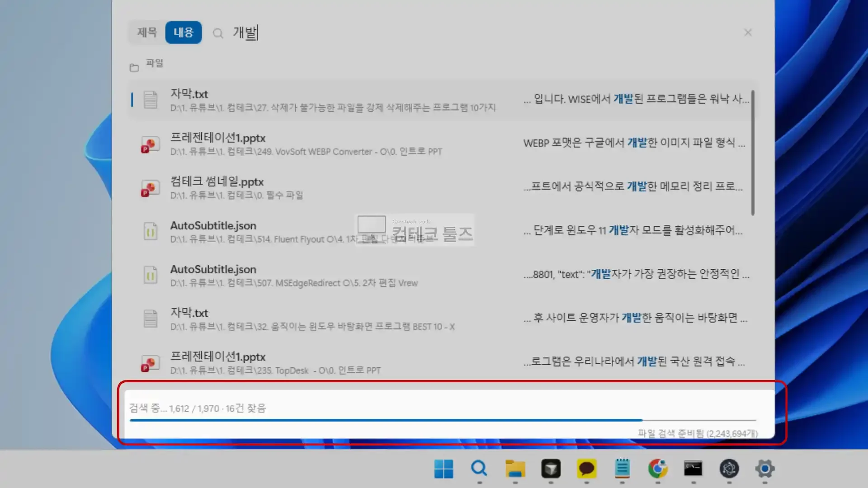Select the 내용 search tab
The width and height of the screenshot is (868, 488).
pos(183,33)
